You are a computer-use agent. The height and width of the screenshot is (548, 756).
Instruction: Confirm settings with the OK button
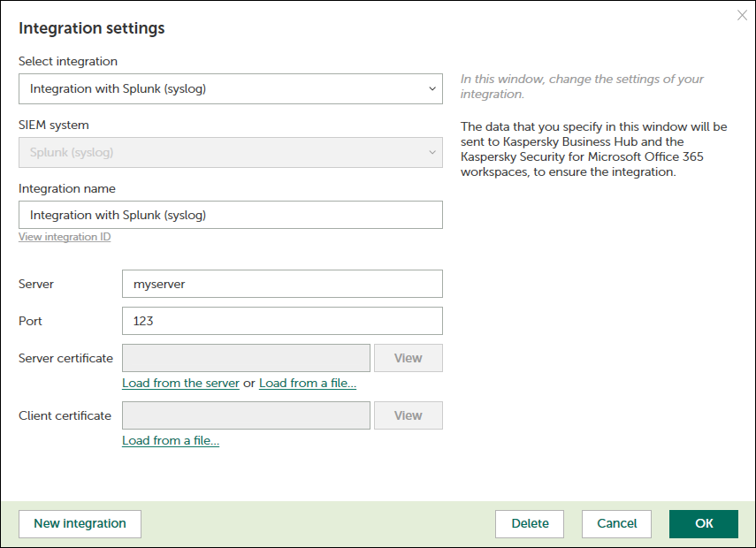[703, 523]
